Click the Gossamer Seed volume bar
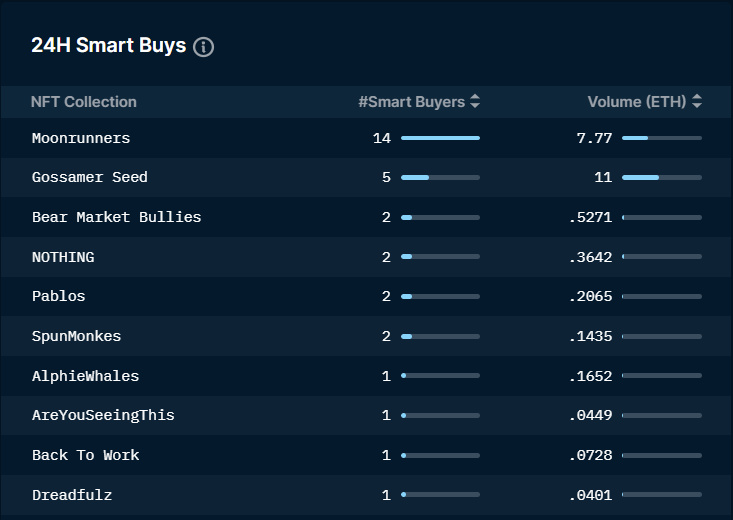This screenshot has width=733, height=520. point(661,177)
